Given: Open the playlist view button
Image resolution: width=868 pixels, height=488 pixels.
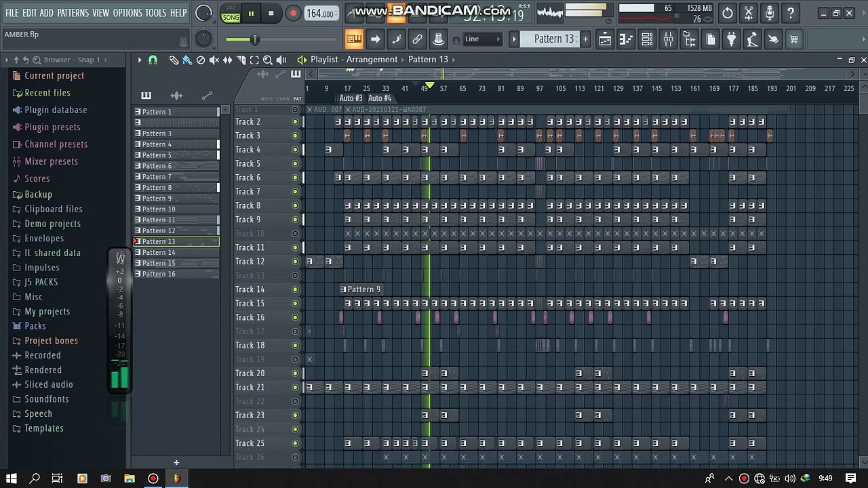Looking at the screenshot, I should pos(605,39).
